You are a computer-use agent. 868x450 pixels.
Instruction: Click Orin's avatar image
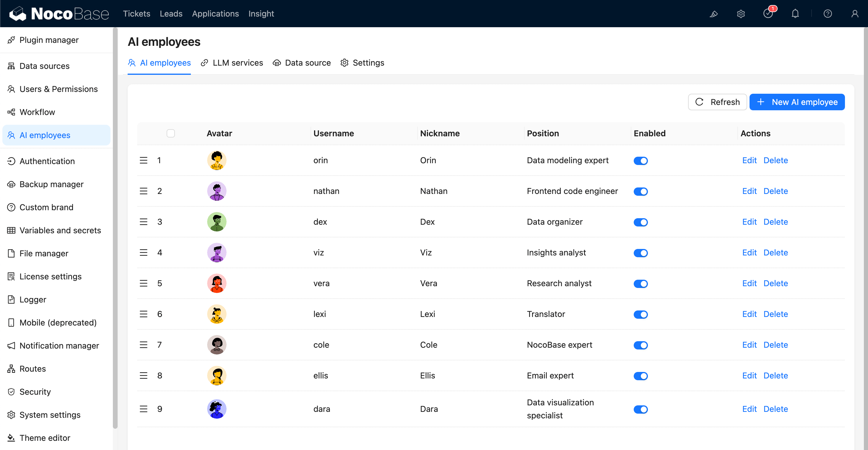pyautogui.click(x=217, y=161)
